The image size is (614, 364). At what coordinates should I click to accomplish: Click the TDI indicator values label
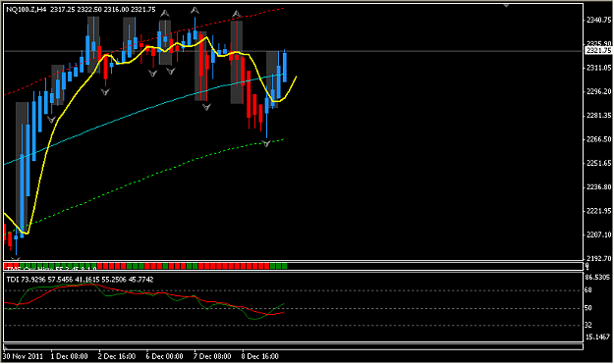coord(80,280)
